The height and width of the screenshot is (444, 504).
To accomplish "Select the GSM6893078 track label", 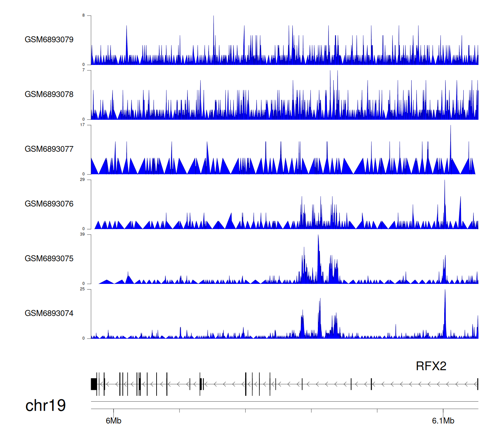I will point(49,95).
